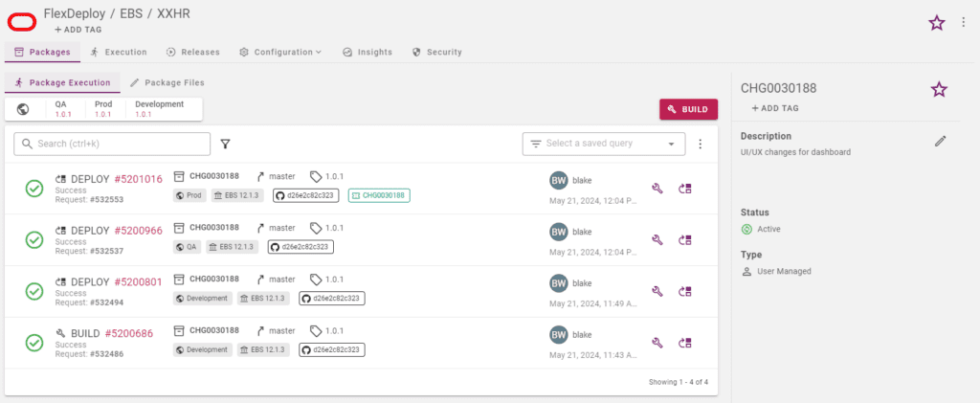Screen dimensions: 980x403
Task: Open the Select a saved query dropdown
Action: [x=604, y=144]
